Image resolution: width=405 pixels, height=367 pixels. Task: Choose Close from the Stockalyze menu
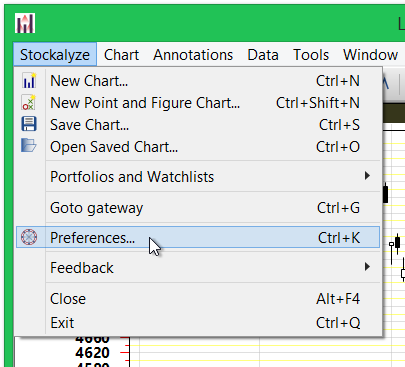pos(198,299)
